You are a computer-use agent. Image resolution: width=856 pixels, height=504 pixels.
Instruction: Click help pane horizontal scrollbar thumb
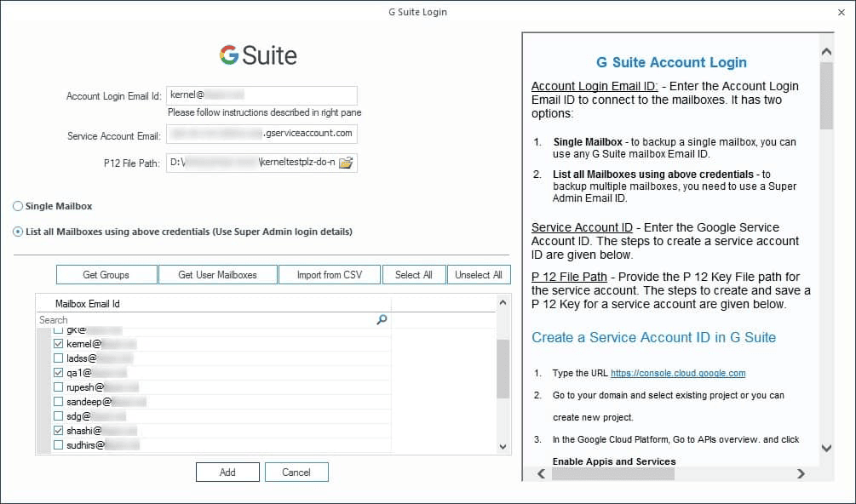coord(613,473)
